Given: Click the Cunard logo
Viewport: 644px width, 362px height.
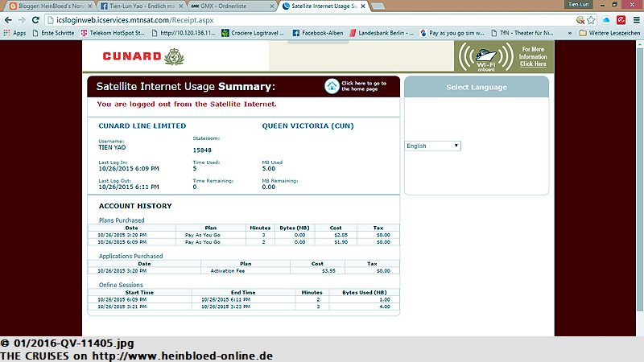Looking at the screenshot, I should coord(143,56).
